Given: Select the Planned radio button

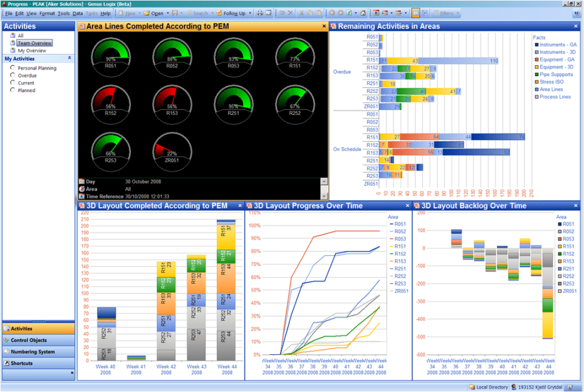Looking at the screenshot, I should pos(13,90).
